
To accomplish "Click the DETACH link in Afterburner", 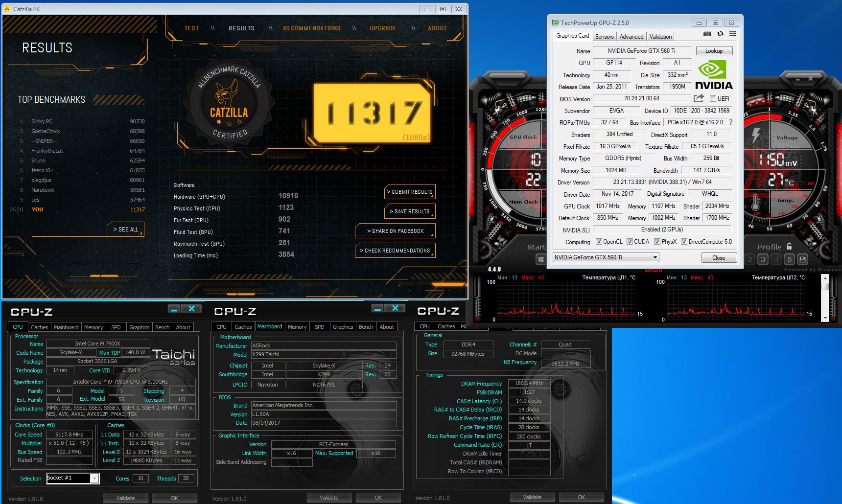I will coord(653,271).
